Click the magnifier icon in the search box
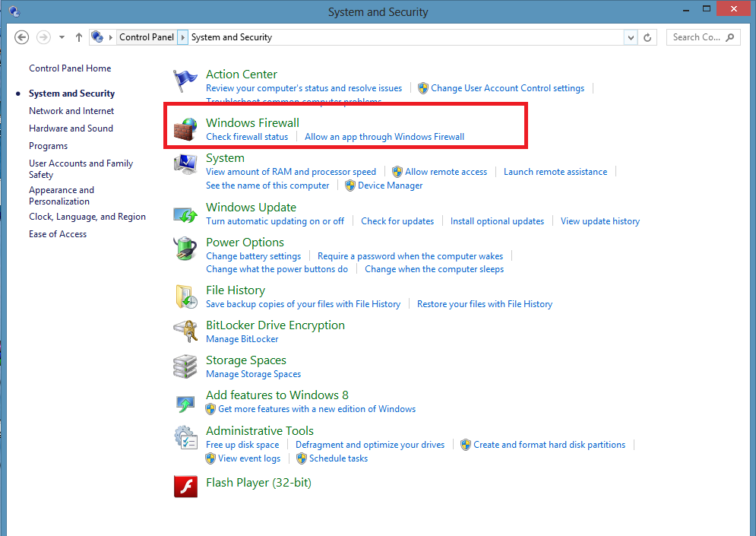Image resolution: width=756 pixels, height=536 pixels. 730,37
